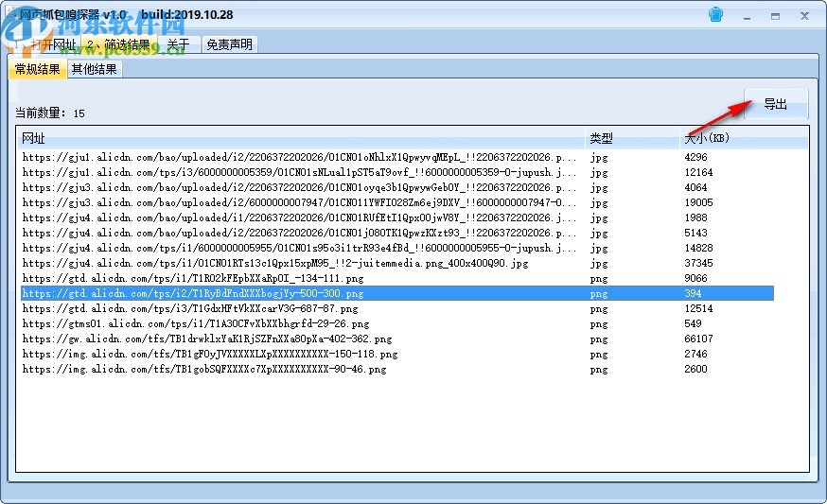827x504 pixels.
Task: Click size value 66107
Action: 698,339
